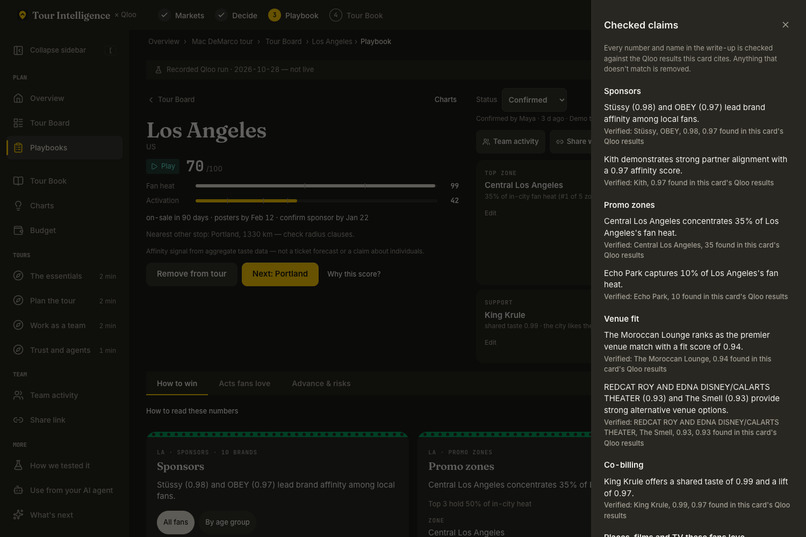Click the Tour Book open-book icon
The width and height of the screenshot is (806, 537).
19,181
